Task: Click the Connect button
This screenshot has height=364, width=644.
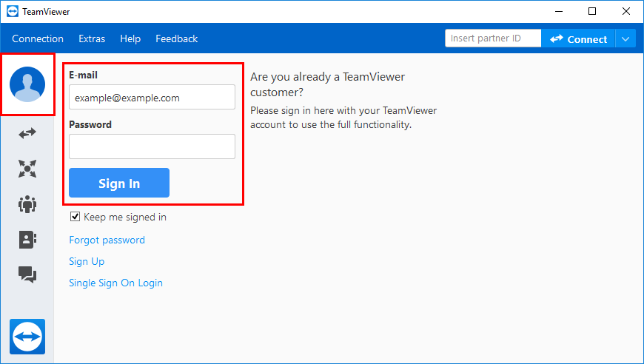Action: pyautogui.click(x=578, y=39)
